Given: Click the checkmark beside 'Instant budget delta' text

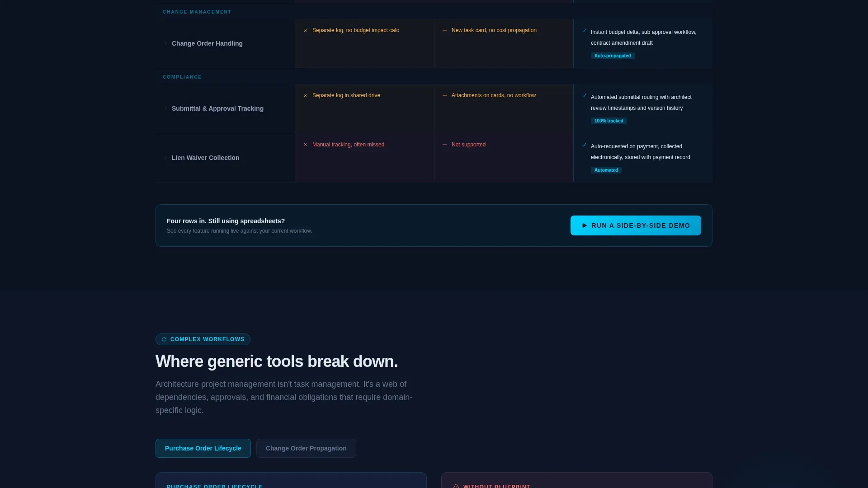Looking at the screenshot, I should pos(584,30).
